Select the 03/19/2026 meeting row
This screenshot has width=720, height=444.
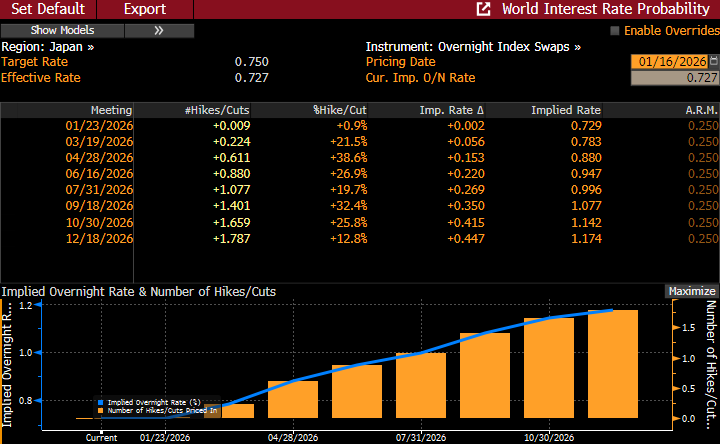pos(98,142)
